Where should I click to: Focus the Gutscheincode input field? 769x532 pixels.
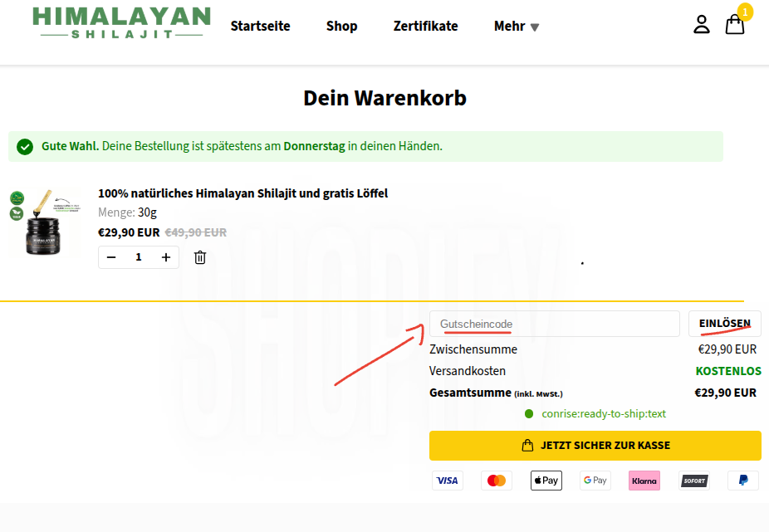[554, 324]
